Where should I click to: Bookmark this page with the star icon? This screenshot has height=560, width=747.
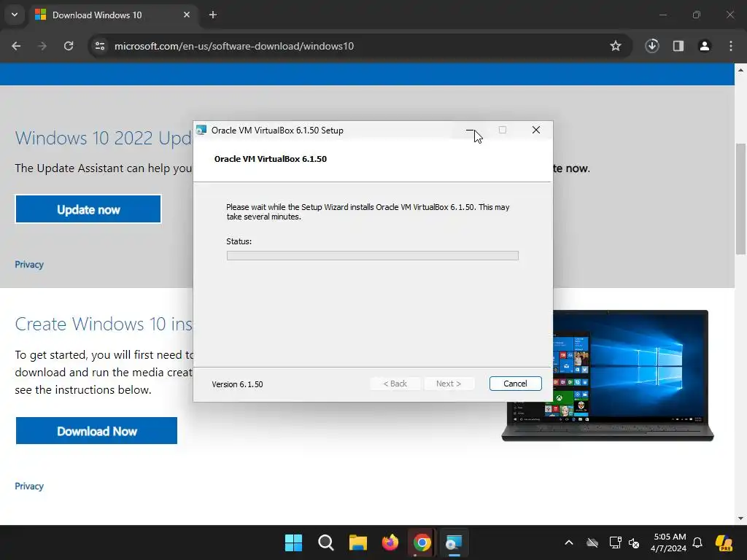coord(616,46)
